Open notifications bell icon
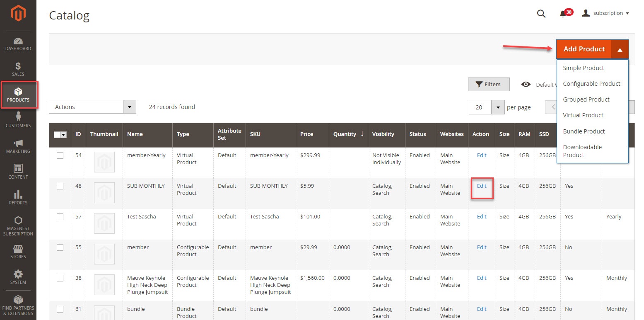The height and width of the screenshot is (320, 644). pos(563,14)
